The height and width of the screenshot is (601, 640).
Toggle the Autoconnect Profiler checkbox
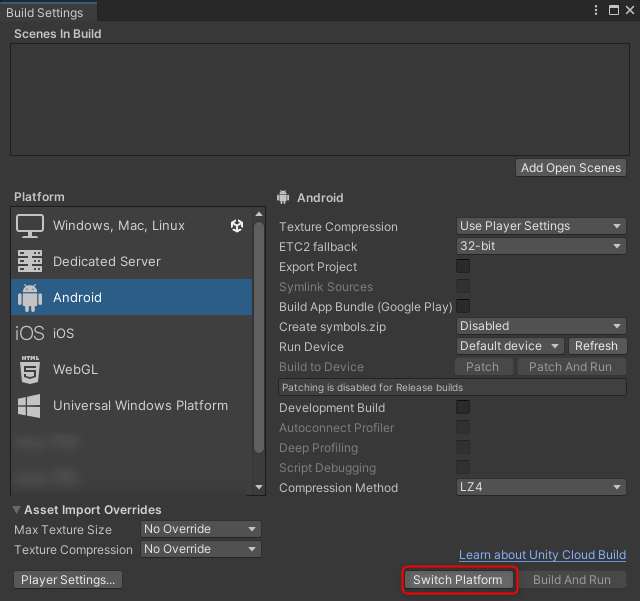(463, 427)
